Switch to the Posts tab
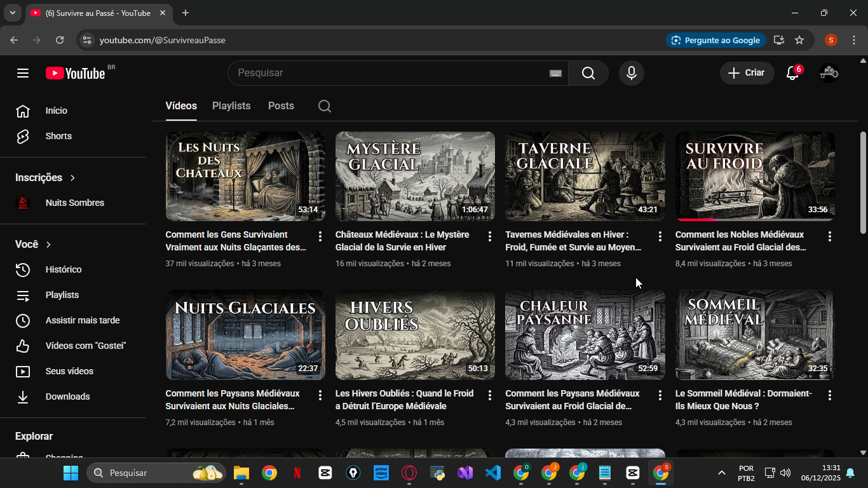 coord(281,106)
